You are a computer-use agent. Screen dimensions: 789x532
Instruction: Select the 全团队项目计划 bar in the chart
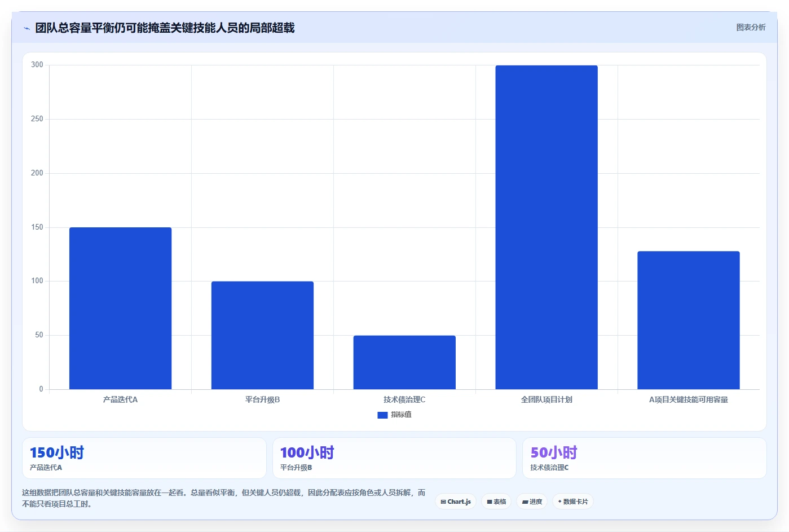coord(546,227)
